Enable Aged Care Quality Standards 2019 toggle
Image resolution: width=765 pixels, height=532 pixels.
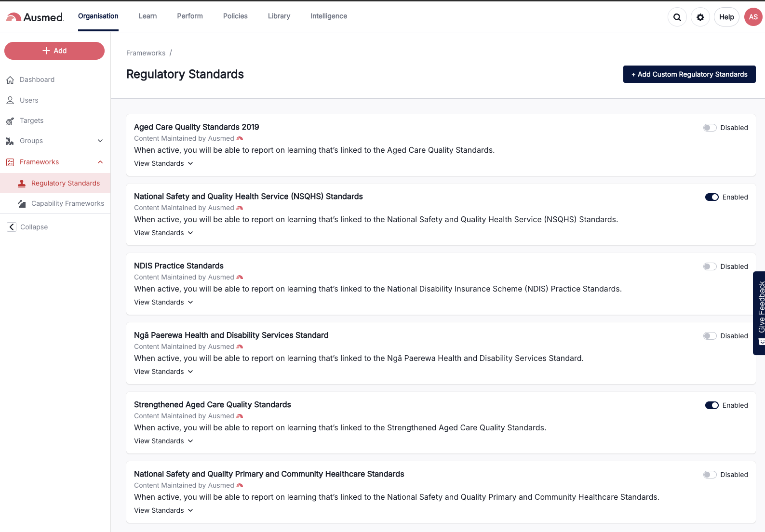pyautogui.click(x=710, y=128)
